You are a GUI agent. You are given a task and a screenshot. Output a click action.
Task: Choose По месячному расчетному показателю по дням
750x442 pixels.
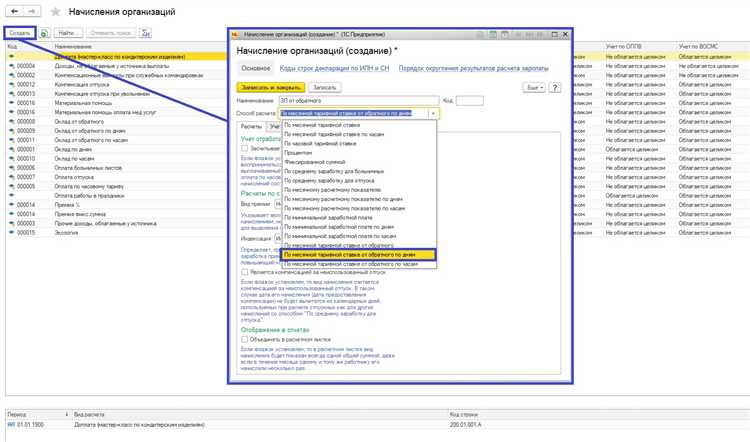tap(359, 199)
